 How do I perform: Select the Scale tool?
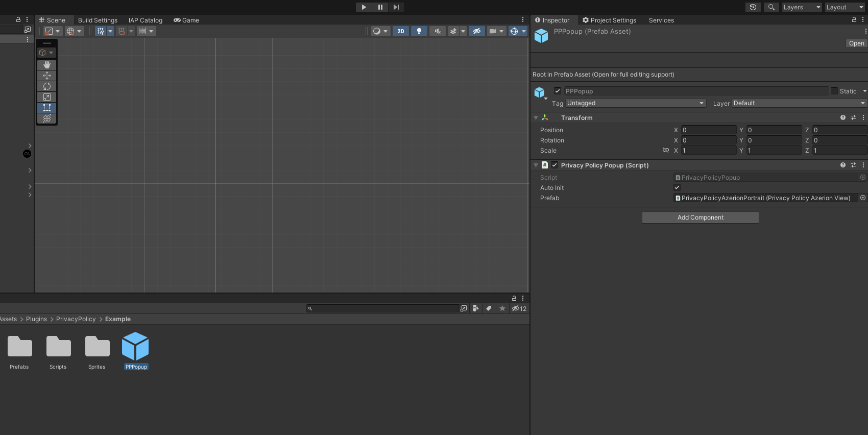tap(47, 97)
